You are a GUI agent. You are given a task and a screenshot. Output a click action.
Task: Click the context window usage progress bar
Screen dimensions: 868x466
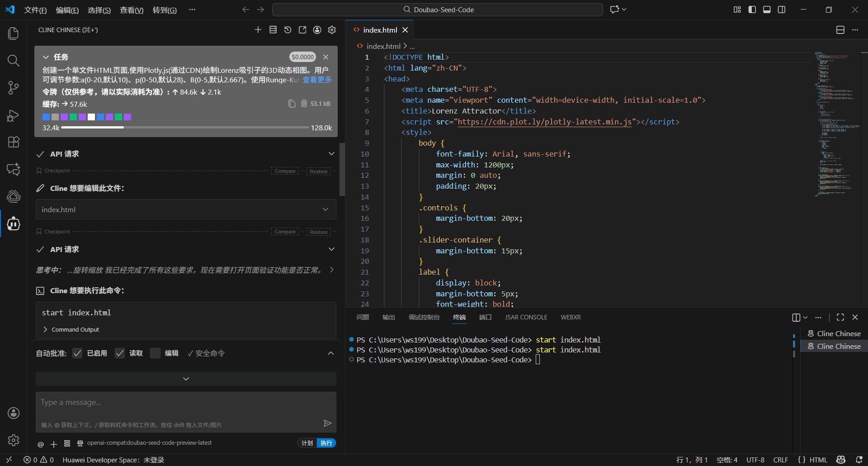pyautogui.click(x=185, y=128)
